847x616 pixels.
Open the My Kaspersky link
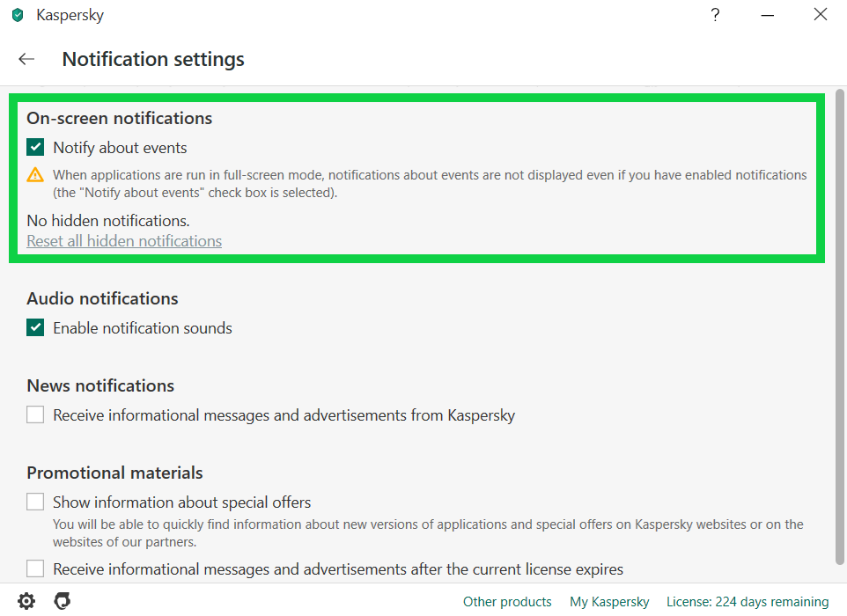coord(609,601)
